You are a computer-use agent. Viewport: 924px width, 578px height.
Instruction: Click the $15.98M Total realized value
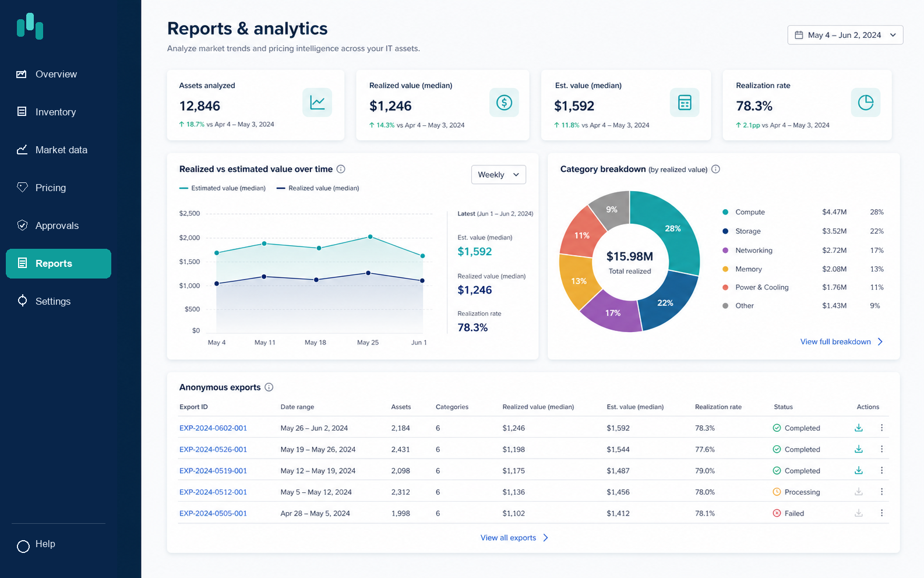pos(630,256)
